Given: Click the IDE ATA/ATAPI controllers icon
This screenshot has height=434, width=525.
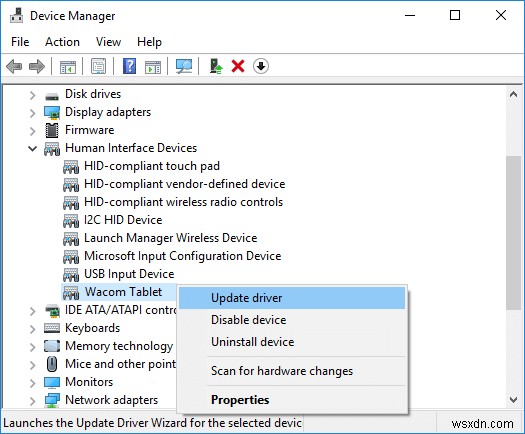Looking at the screenshot, I should click(52, 310).
